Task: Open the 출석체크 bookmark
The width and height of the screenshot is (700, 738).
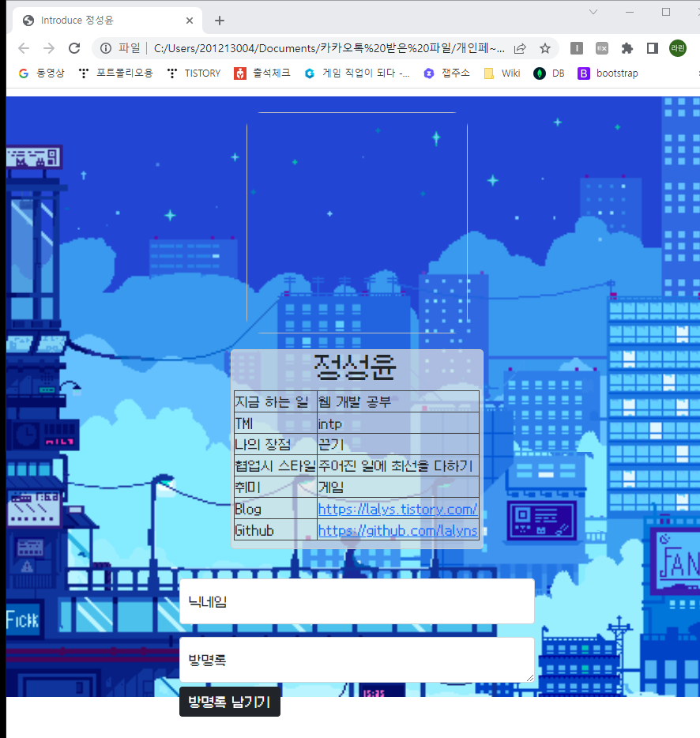Action: pos(262,73)
